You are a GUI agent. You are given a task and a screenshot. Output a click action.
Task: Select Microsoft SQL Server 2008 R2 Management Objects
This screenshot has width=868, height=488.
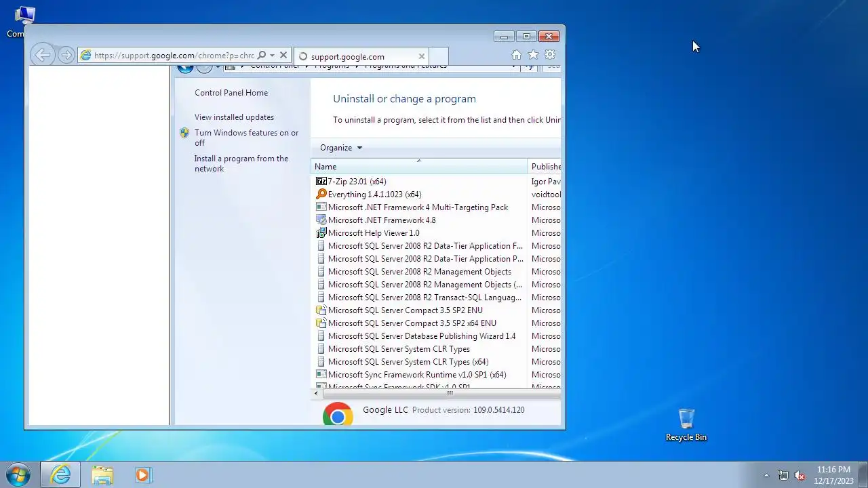coord(436,272)
